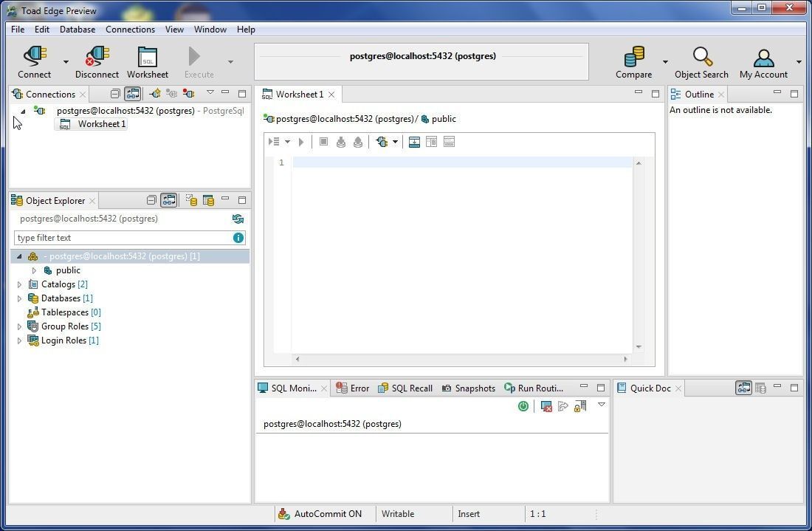Screen dimensions: 812x531
Task: Open the Window menu
Action: coord(210,30)
